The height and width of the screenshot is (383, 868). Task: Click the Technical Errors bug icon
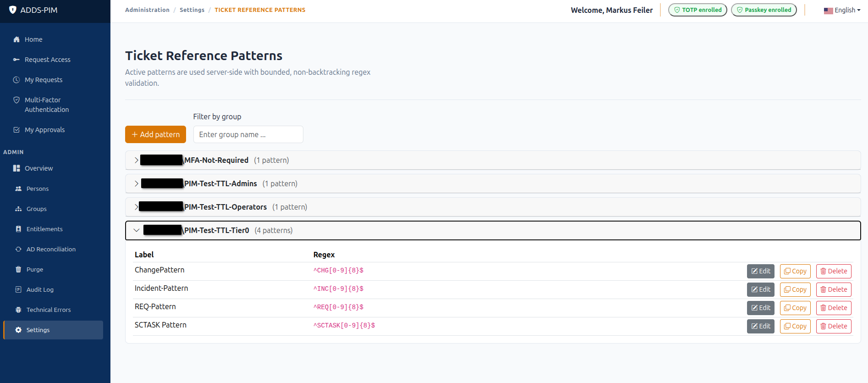point(18,310)
